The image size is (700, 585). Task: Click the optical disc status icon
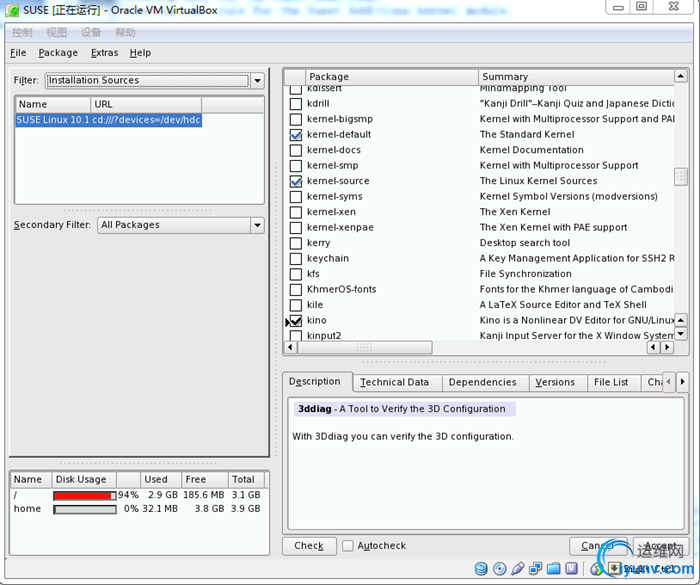pos(500,568)
